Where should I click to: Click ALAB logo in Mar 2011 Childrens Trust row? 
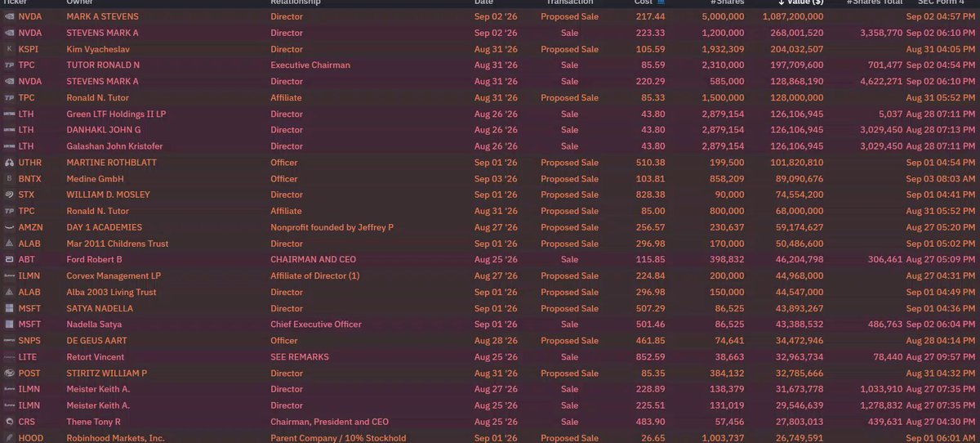(x=9, y=244)
